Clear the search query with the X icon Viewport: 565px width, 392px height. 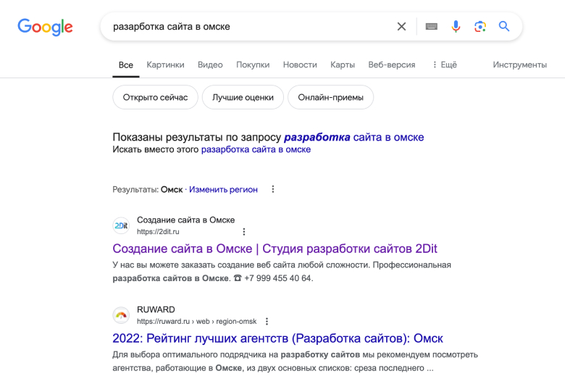tap(401, 26)
